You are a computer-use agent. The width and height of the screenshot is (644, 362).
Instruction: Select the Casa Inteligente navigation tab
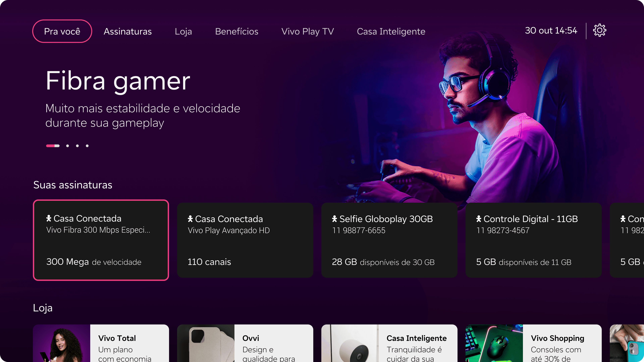[391, 32]
